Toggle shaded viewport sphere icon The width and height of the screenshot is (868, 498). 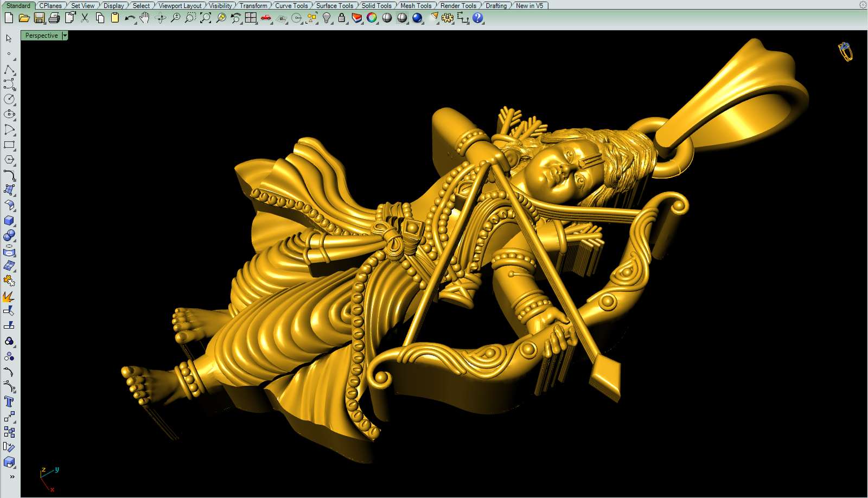tap(387, 18)
